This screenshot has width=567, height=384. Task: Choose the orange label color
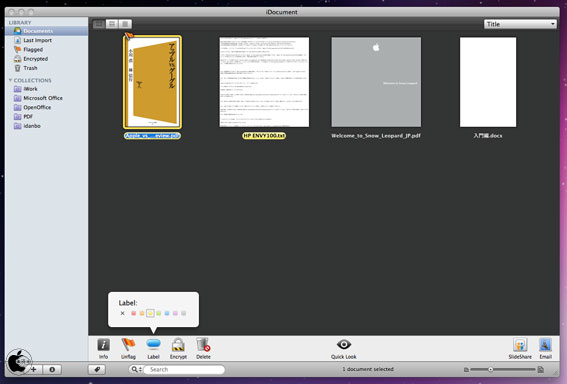[142, 313]
